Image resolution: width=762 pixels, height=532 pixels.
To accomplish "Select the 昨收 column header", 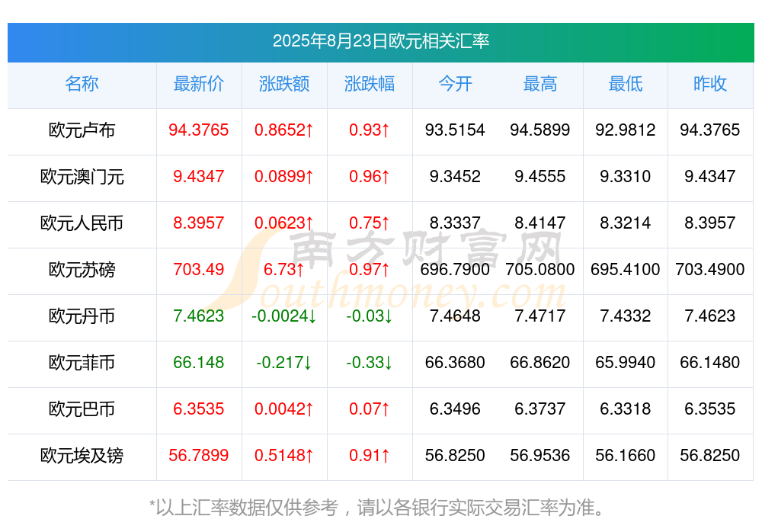I will point(710,84).
